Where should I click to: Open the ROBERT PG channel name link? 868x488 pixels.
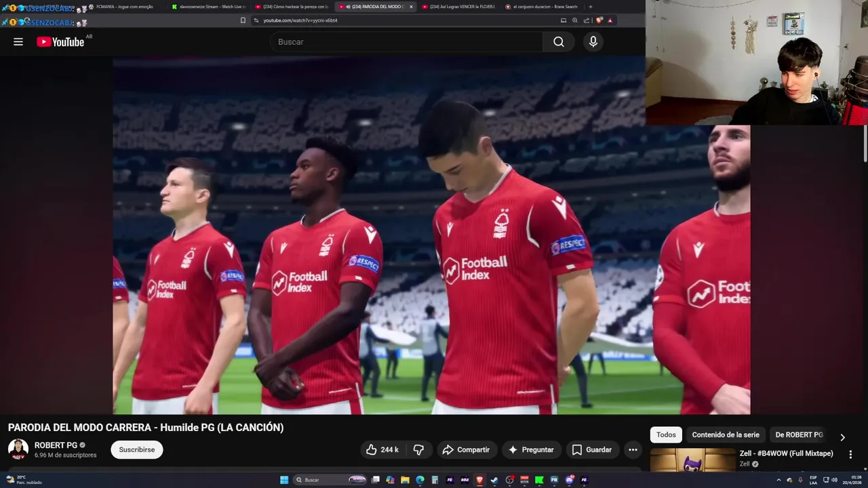pos(56,445)
